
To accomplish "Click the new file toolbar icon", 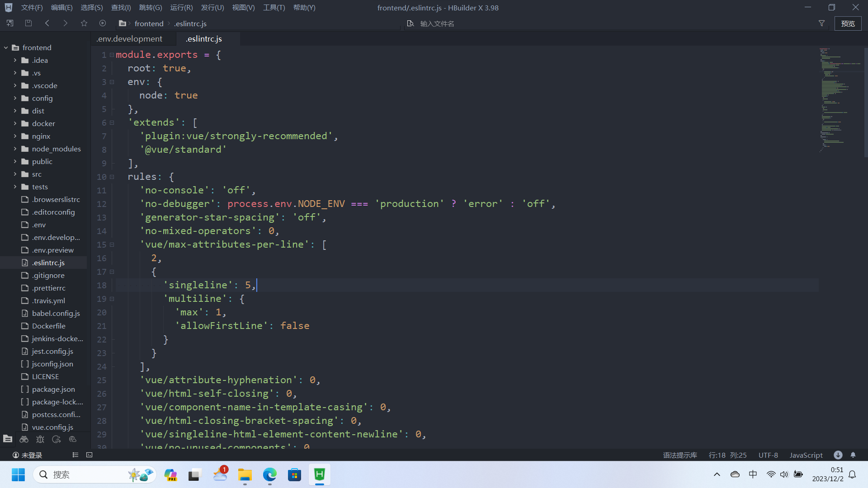I will pyautogui.click(x=10, y=23).
